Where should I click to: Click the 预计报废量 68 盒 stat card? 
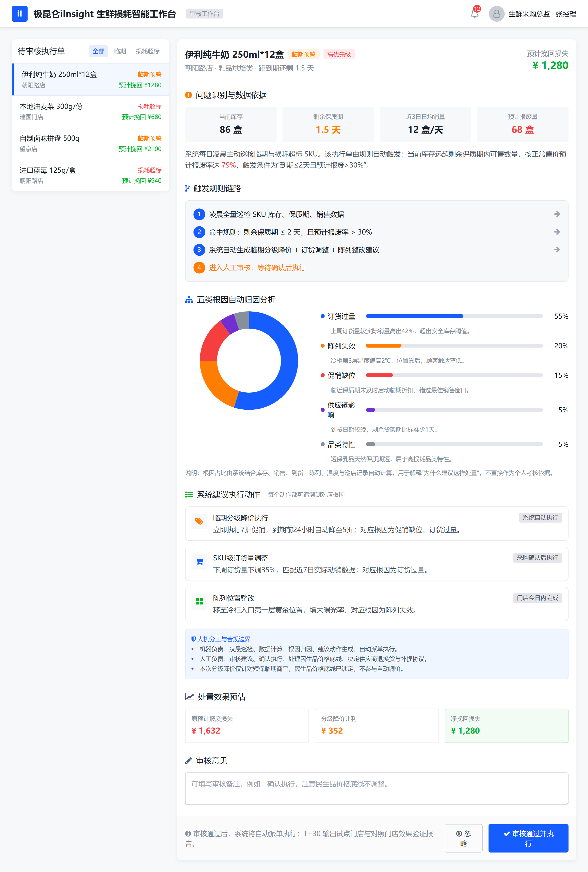[x=522, y=124]
